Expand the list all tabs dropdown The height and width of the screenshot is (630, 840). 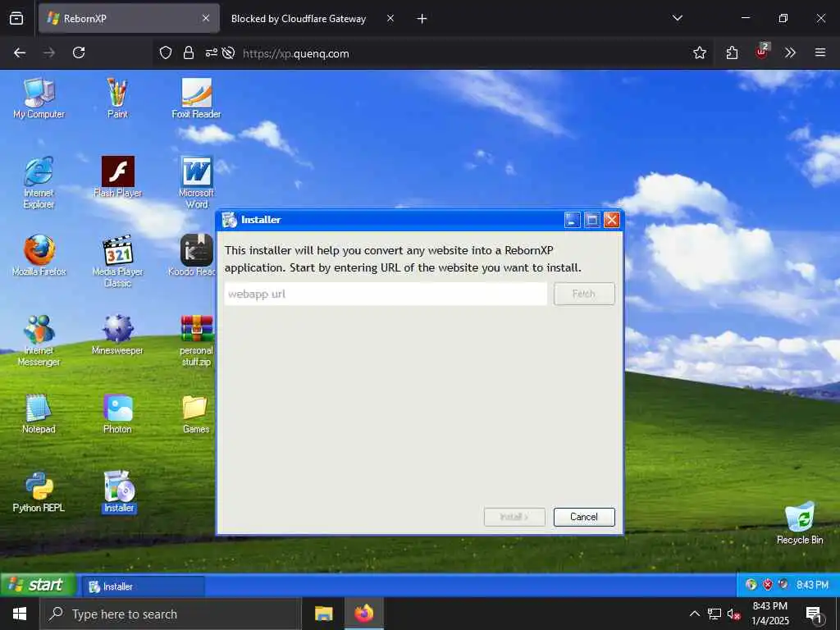(678, 18)
